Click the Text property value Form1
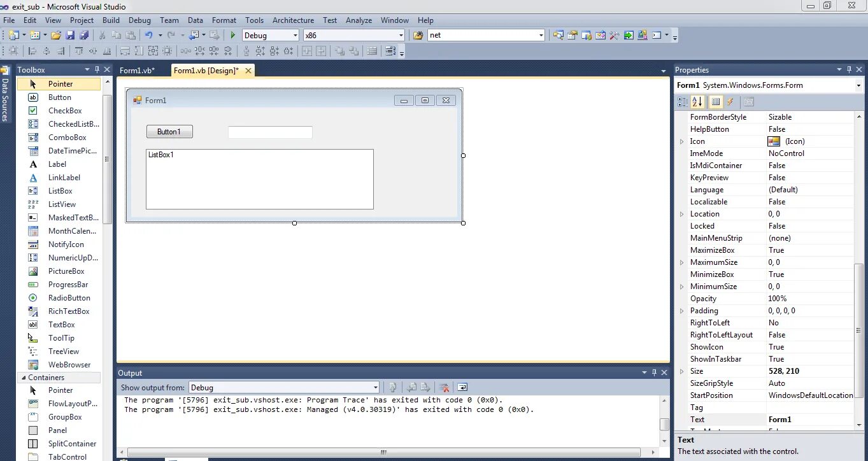 tap(780, 420)
